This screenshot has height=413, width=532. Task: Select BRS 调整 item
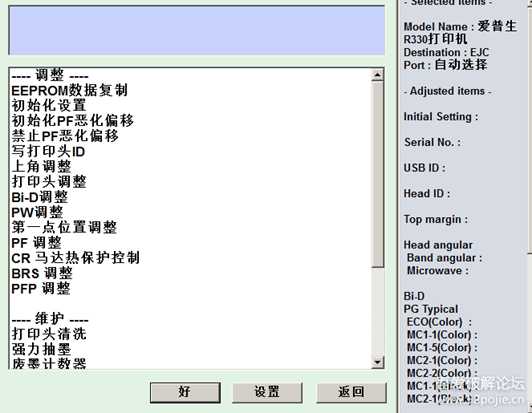[42, 273]
